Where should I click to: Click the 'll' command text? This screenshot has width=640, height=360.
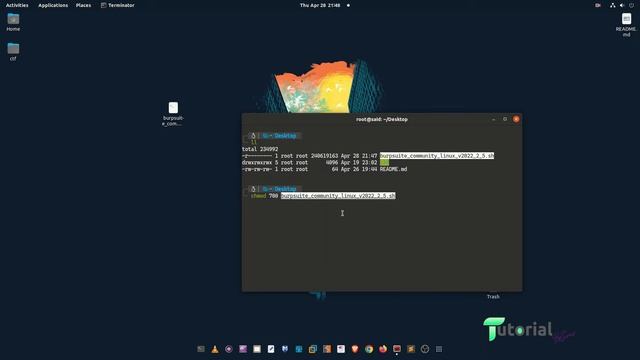tap(254, 142)
